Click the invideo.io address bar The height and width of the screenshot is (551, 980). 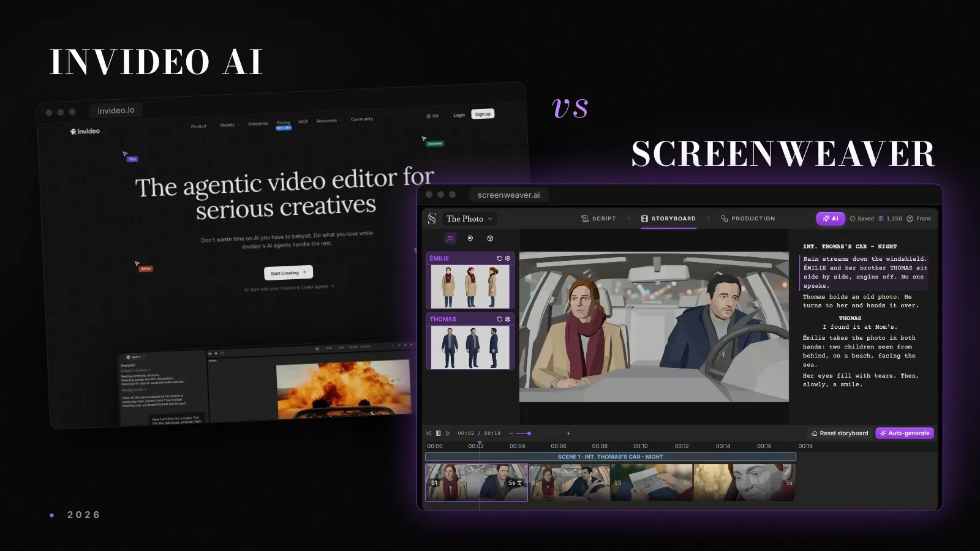[116, 110]
